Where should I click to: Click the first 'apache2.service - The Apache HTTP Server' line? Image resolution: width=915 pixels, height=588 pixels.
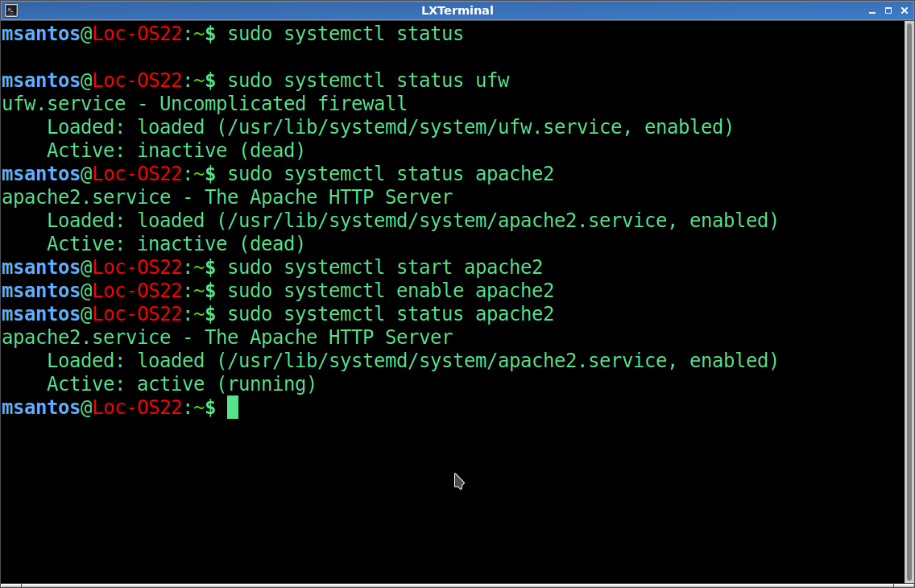pyautogui.click(x=226, y=197)
